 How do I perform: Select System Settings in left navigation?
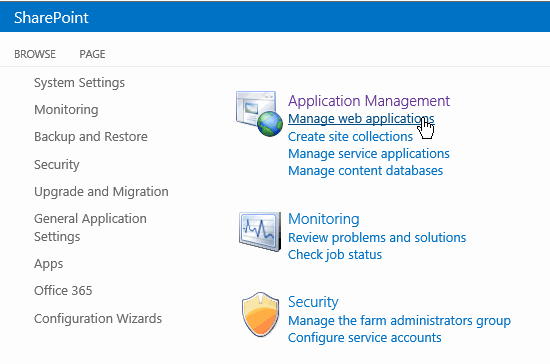(x=79, y=83)
